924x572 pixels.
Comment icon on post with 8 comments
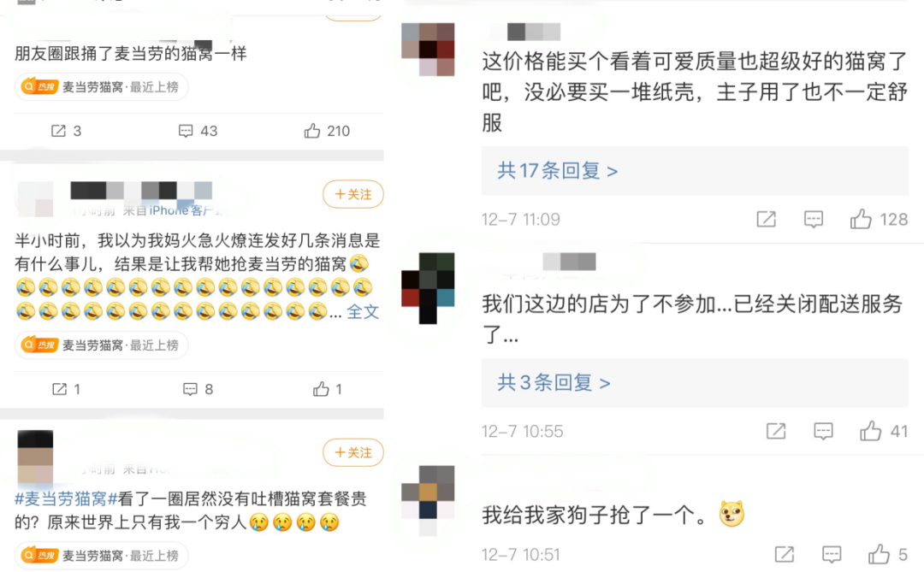point(198,389)
